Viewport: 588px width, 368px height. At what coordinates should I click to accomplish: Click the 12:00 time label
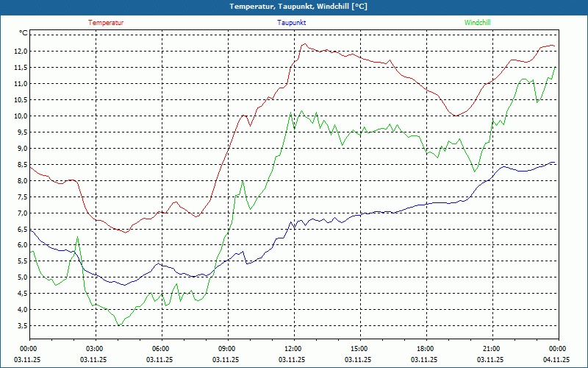(293, 349)
